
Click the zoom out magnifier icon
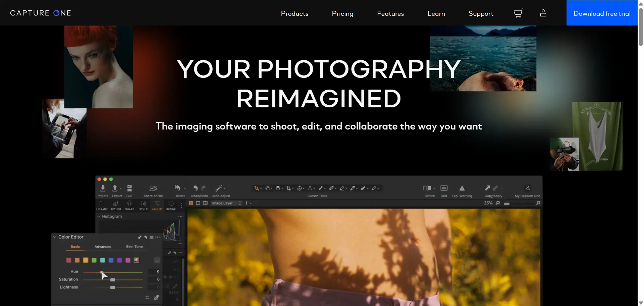pyautogui.click(x=498, y=203)
